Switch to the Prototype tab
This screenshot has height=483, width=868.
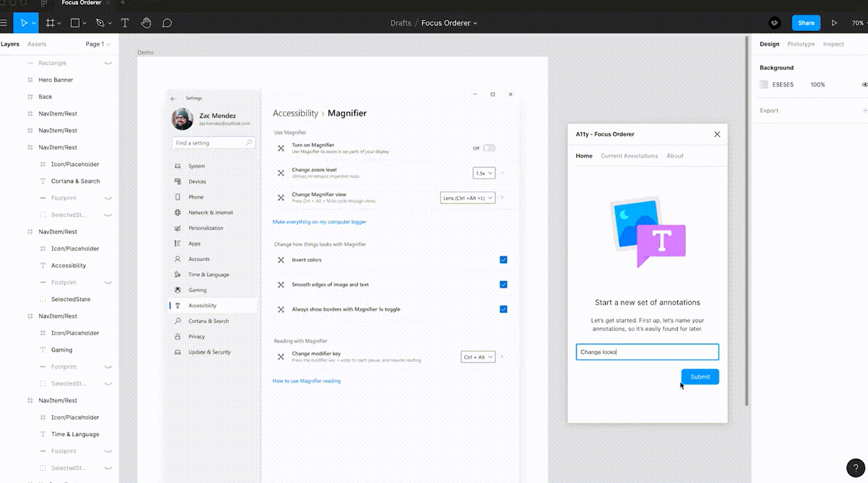(x=801, y=44)
